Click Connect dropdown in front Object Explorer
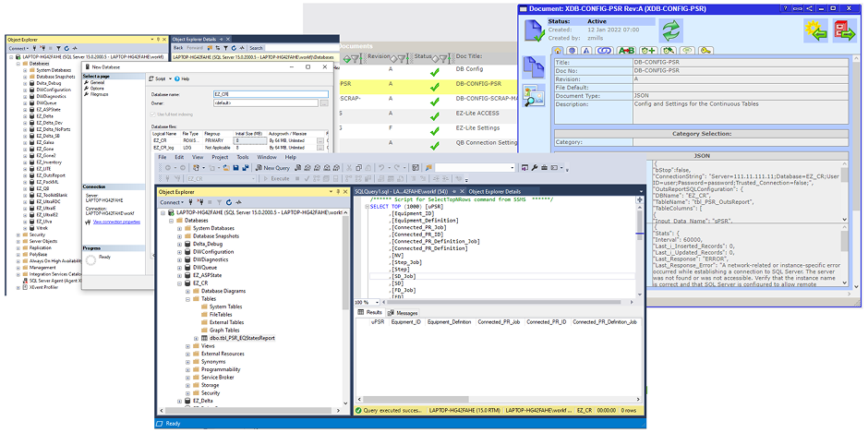 [x=171, y=202]
